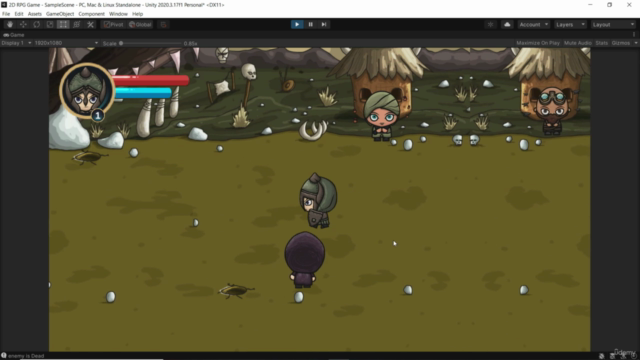This screenshot has width=640, height=360.
Task: Open the Account dropdown
Action: click(x=533, y=24)
